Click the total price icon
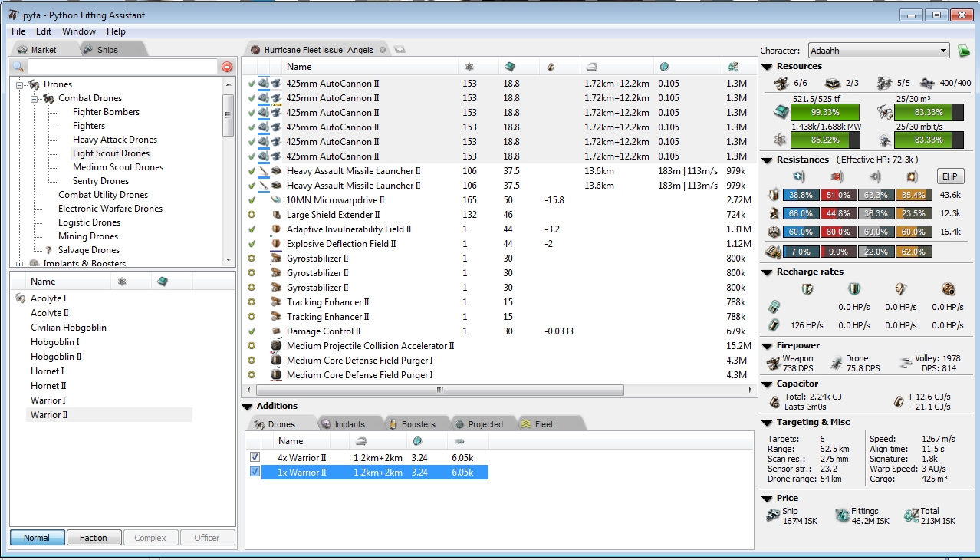 click(911, 516)
